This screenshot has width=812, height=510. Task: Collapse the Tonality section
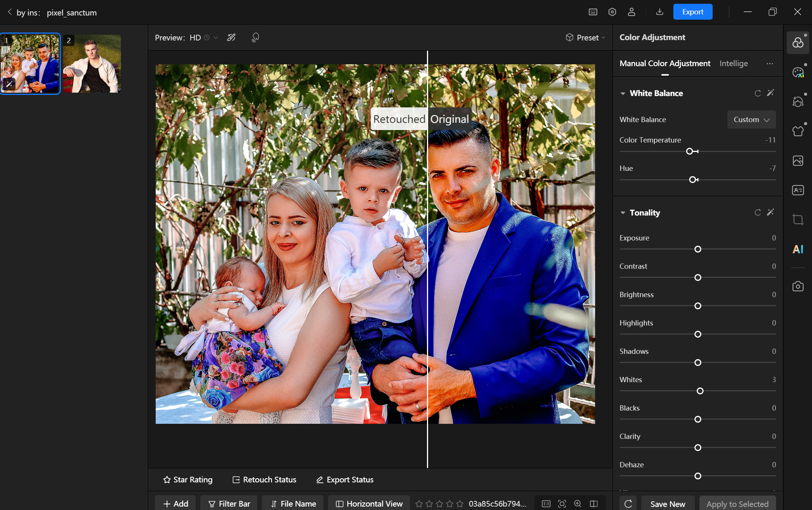click(623, 212)
